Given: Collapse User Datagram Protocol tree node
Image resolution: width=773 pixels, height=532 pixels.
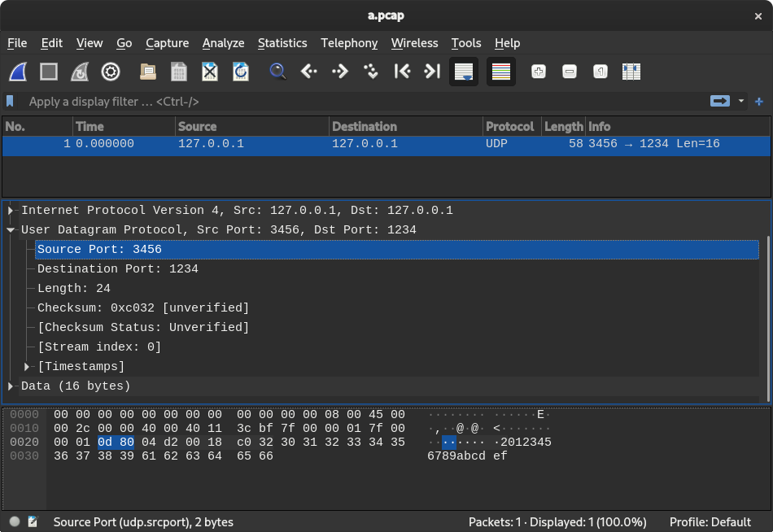Looking at the screenshot, I should 11,230.
